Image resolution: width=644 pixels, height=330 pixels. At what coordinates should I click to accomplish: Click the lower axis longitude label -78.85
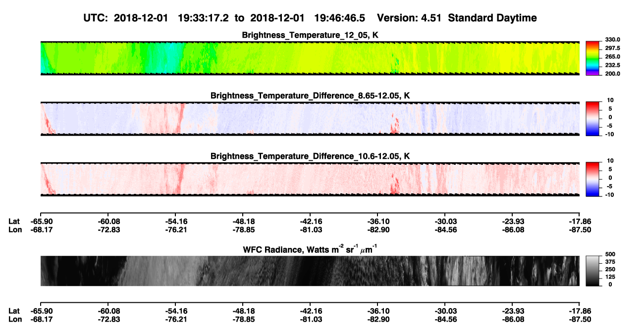click(242, 319)
